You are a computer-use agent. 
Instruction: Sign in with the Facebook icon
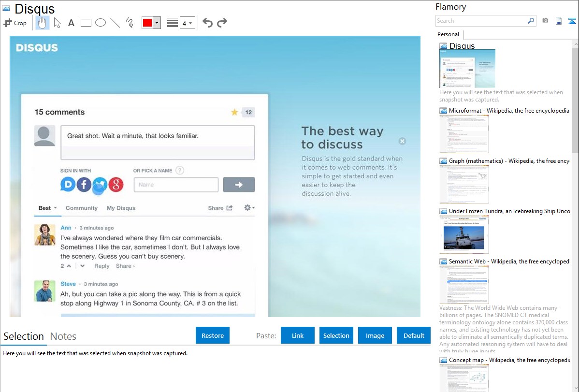(x=84, y=184)
